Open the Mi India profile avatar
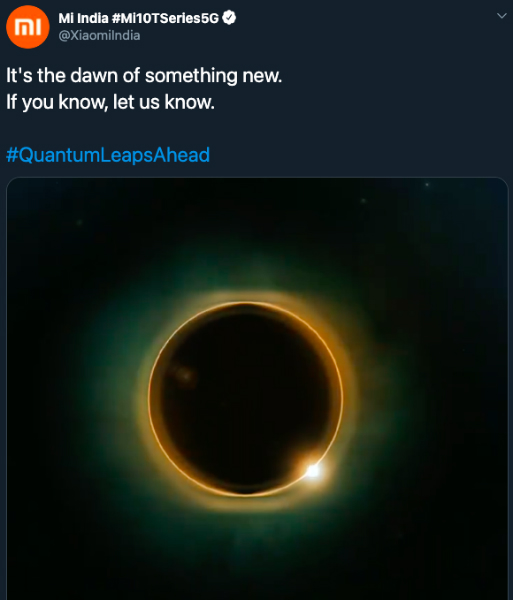The height and width of the screenshot is (600, 513). click(x=28, y=27)
